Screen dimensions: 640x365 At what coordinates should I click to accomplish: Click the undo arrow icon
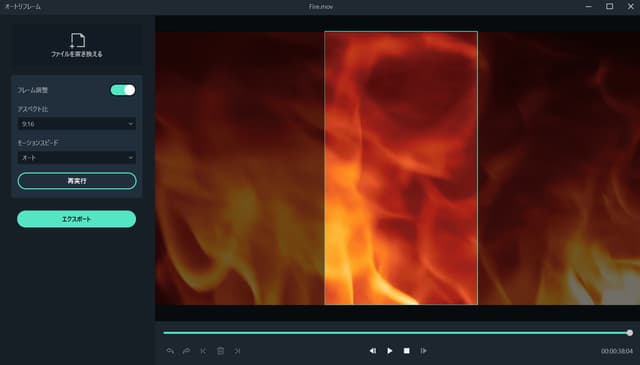click(170, 351)
